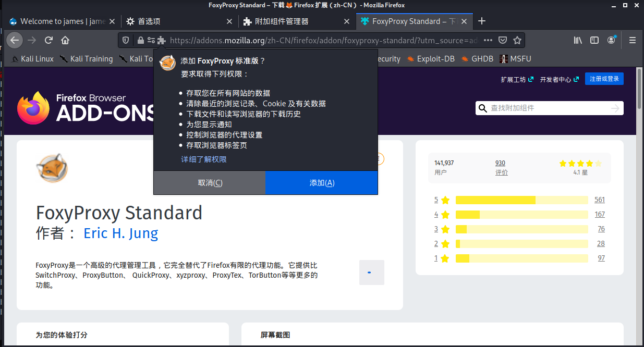Open Exploit-DB bookmark
This screenshot has height=347, width=644.
(431, 59)
